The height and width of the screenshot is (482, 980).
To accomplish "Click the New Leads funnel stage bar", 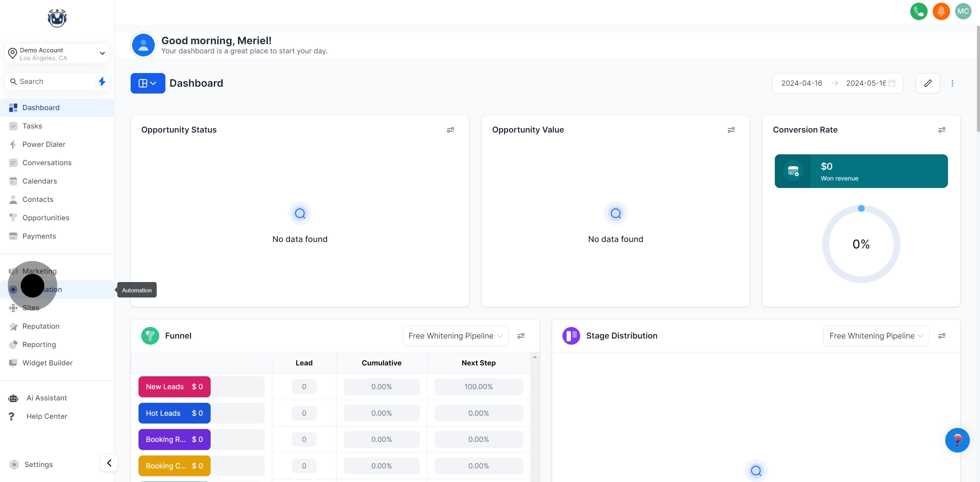I will pos(174,386).
